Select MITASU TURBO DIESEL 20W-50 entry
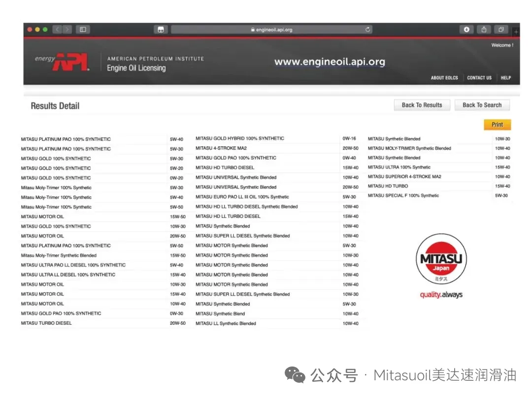 coord(46,323)
